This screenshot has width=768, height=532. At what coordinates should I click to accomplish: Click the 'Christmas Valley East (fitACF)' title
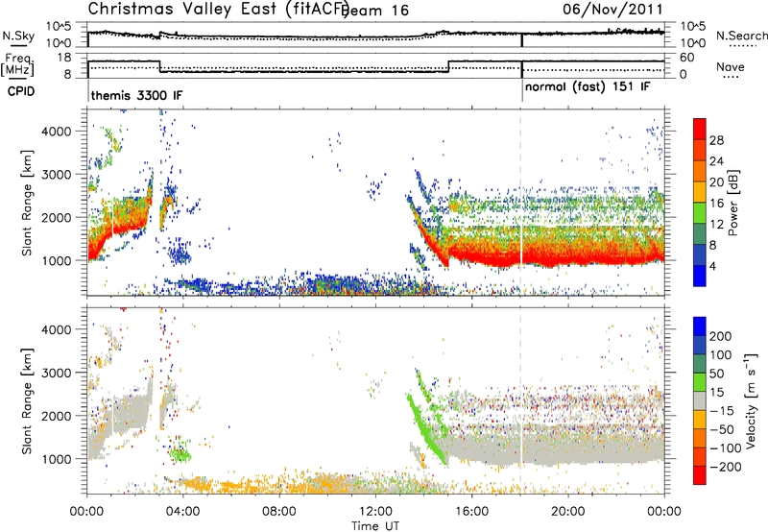tap(219, 10)
